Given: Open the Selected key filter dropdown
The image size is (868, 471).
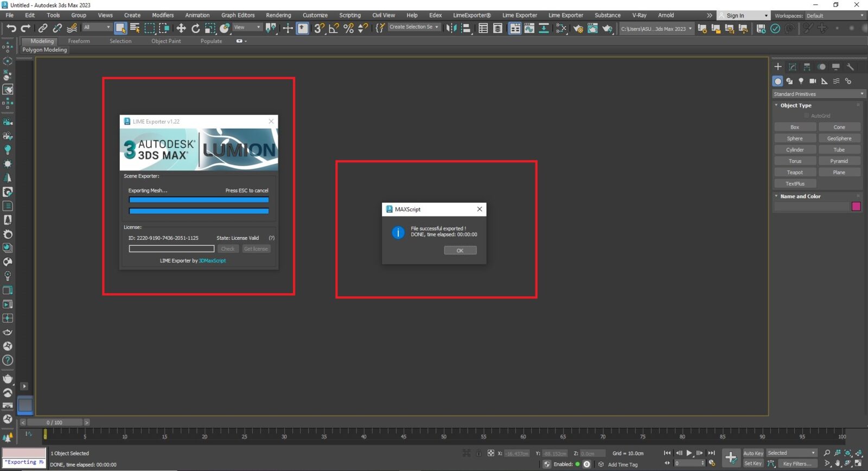Looking at the screenshot, I should [x=792, y=453].
